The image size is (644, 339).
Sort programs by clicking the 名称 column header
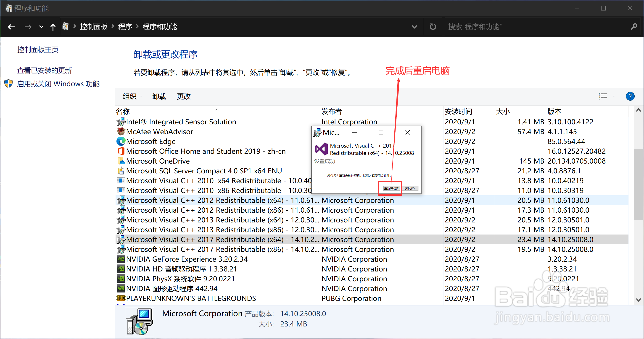[123, 111]
